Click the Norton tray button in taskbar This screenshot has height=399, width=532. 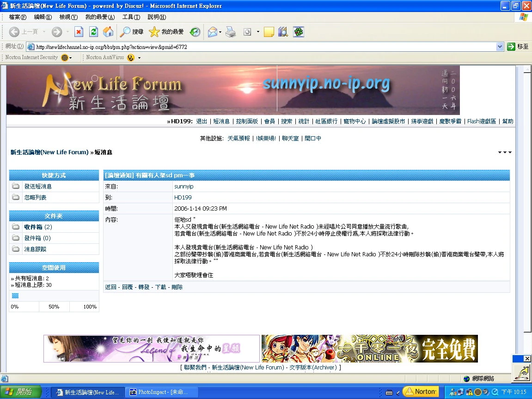[421, 392]
